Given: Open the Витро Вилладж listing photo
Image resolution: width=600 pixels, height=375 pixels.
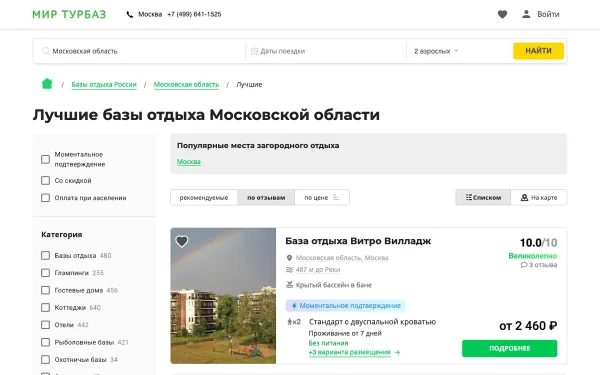Looking at the screenshot, I should (x=223, y=295).
